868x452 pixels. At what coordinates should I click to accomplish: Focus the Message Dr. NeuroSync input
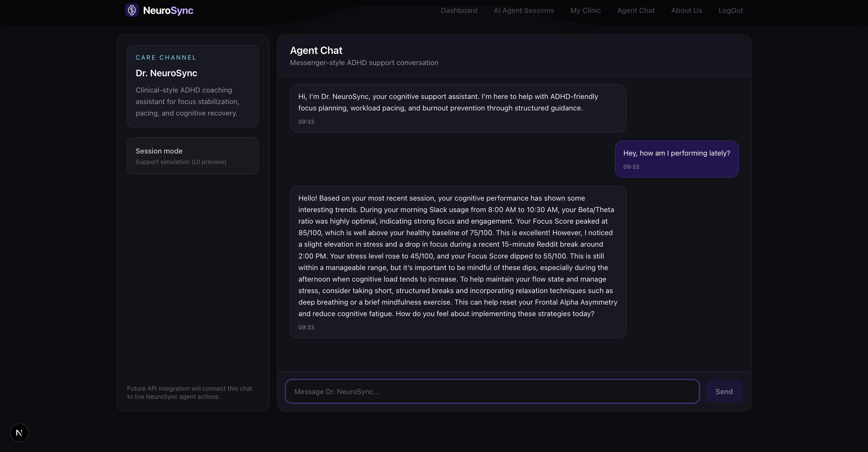coord(492,391)
